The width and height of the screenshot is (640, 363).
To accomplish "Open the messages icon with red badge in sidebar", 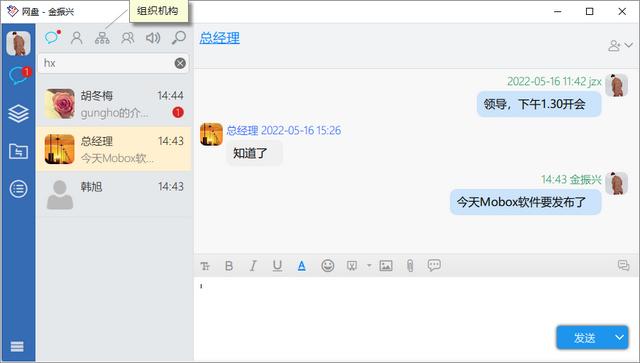I will point(20,75).
